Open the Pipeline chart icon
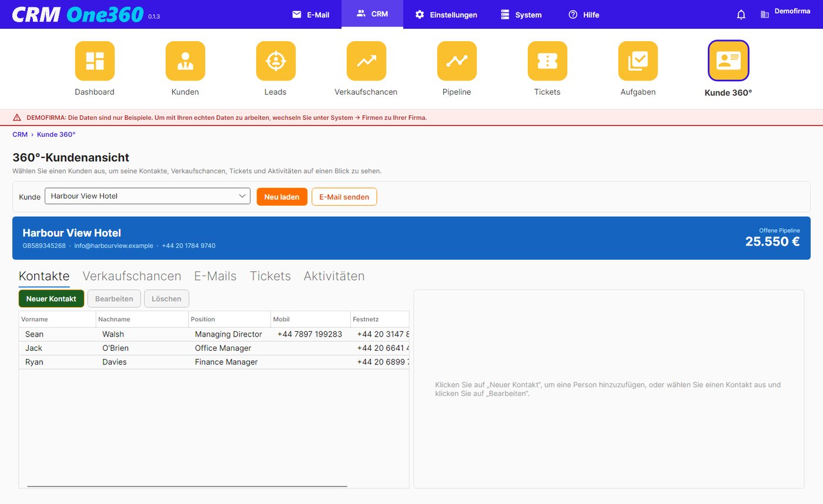The image size is (823, 504). point(457,61)
